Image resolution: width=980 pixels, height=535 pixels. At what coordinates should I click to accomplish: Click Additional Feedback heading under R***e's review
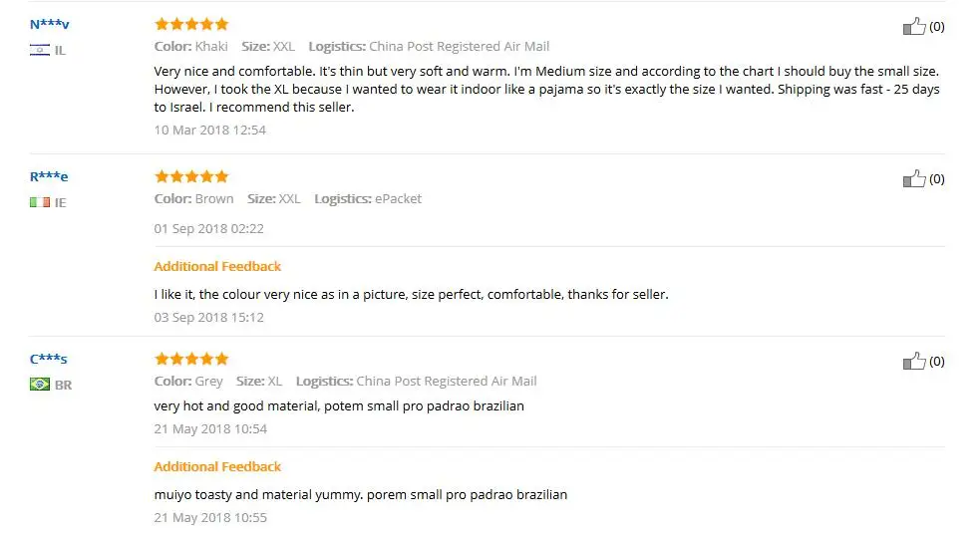pos(217,267)
